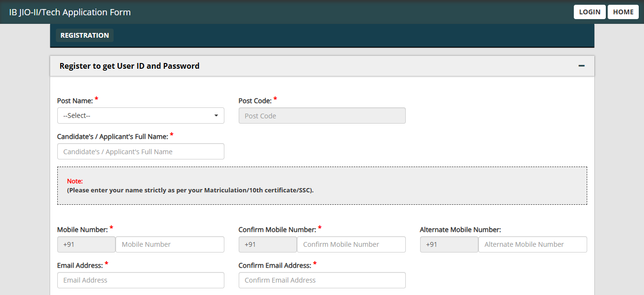Click the IB JIO-II/Tech Application Form title
Screen dimensions: 644x295
click(70, 12)
